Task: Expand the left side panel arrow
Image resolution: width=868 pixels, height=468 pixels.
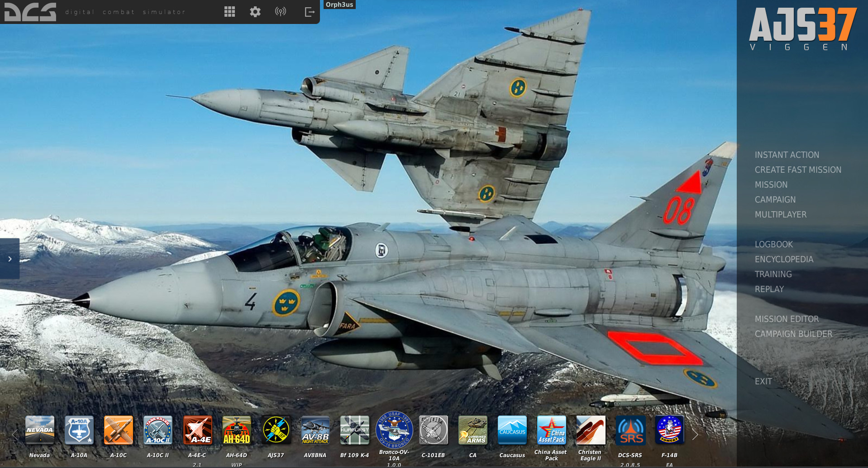Action: click(10, 259)
